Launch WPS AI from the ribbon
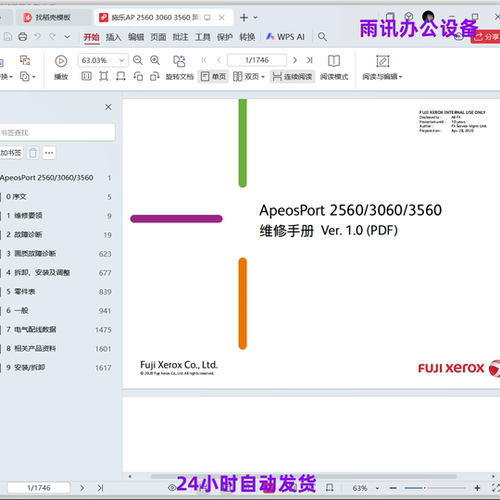This screenshot has width=500, height=500. pos(285,37)
